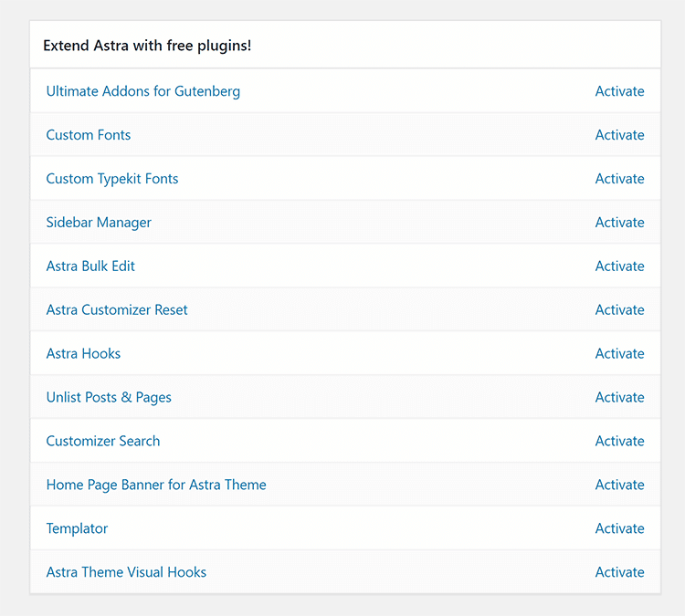The height and width of the screenshot is (616, 685).
Task: Open the Custom Fonts plugin link
Action: tap(89, 135)
